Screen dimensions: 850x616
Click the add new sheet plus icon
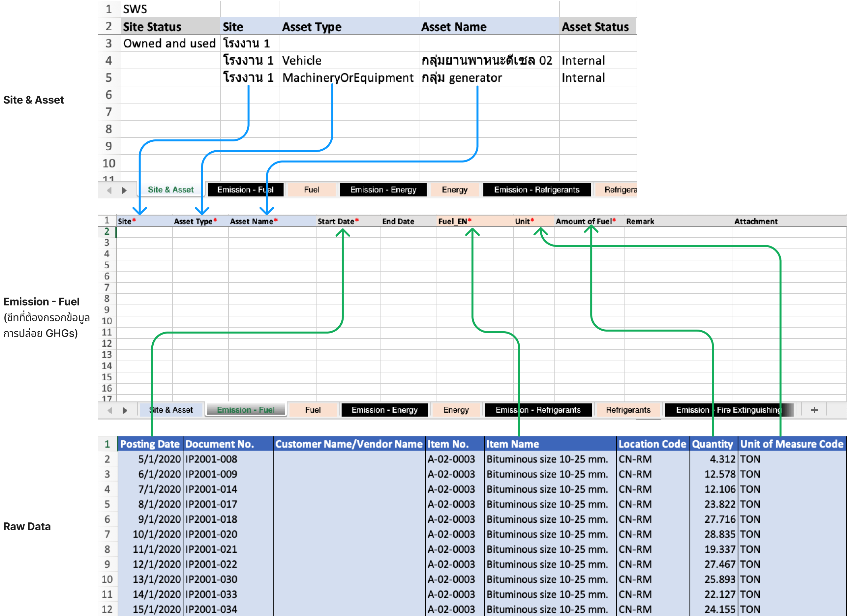coord(814,410)
